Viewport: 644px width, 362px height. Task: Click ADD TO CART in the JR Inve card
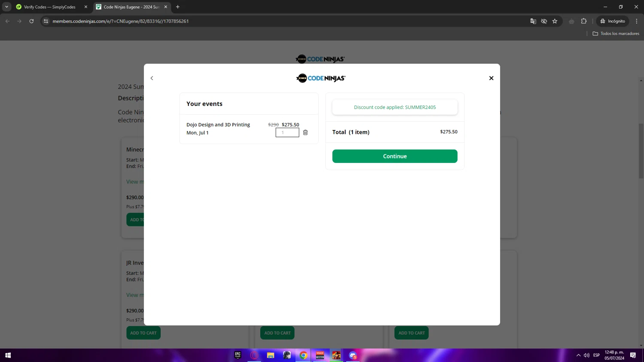[x=143, y=333]
